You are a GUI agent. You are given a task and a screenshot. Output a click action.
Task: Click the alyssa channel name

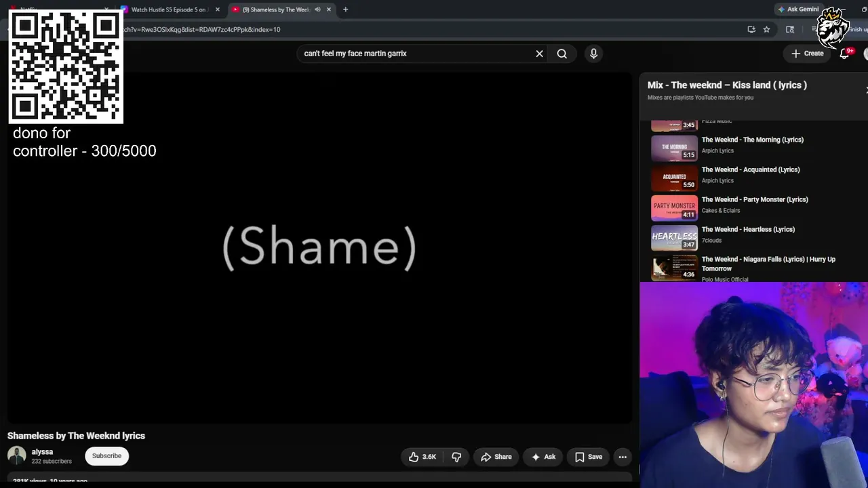click(x=42, y=452)
